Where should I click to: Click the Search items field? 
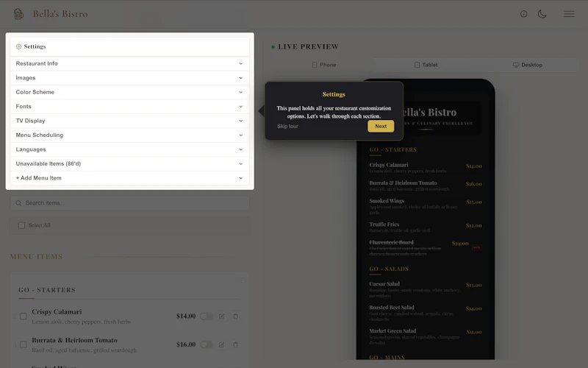130,203
